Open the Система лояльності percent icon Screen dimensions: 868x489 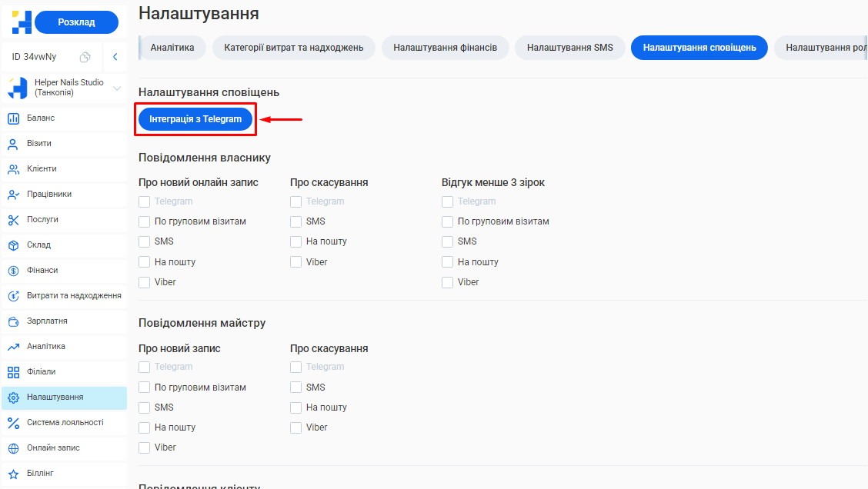(13, 423)
